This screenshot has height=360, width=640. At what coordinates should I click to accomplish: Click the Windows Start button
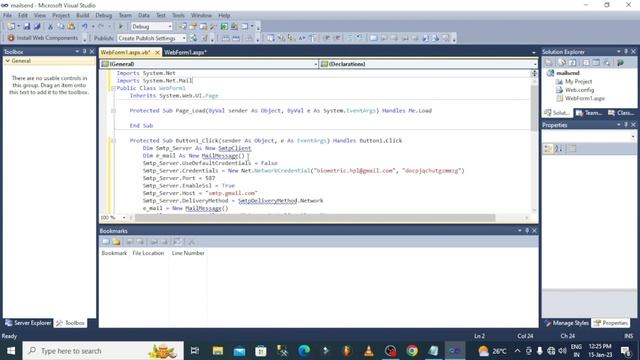click(x=11, y=351)
